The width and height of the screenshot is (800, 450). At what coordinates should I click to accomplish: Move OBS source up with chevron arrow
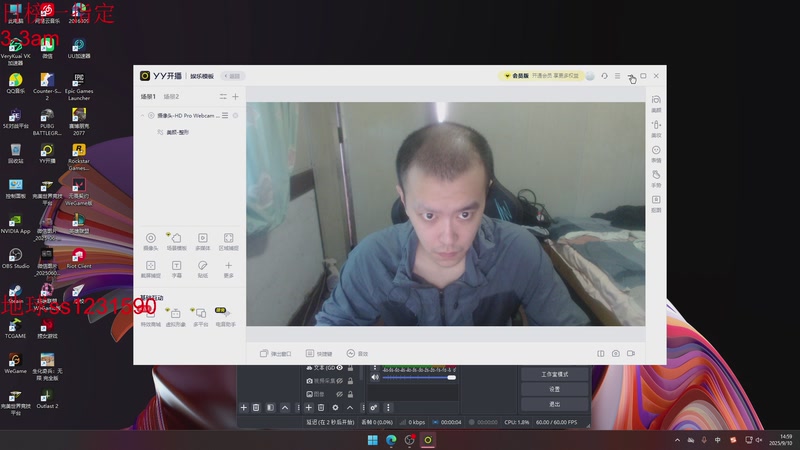tap(350, 408)
